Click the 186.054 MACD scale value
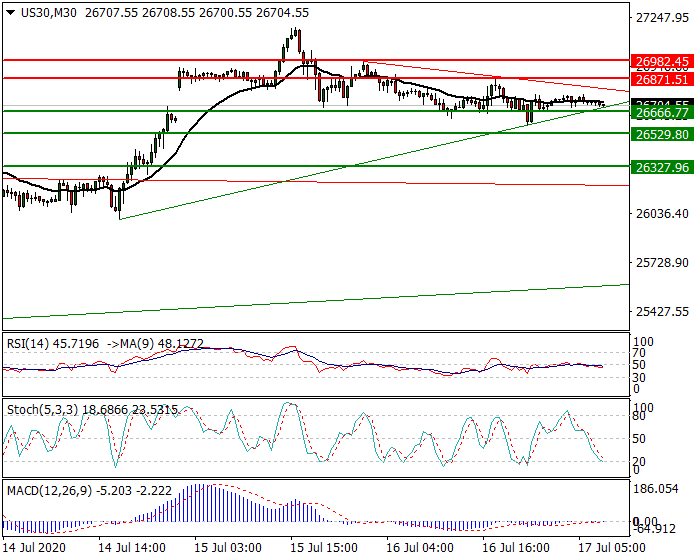Image resolution: width=700 pixels, height=560 pixels. [656, 489]
